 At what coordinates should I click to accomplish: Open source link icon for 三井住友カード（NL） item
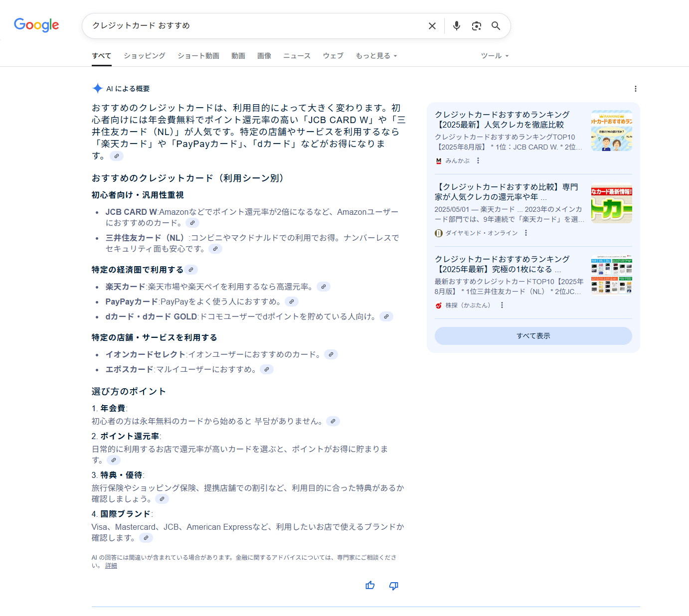pos(215,249)
